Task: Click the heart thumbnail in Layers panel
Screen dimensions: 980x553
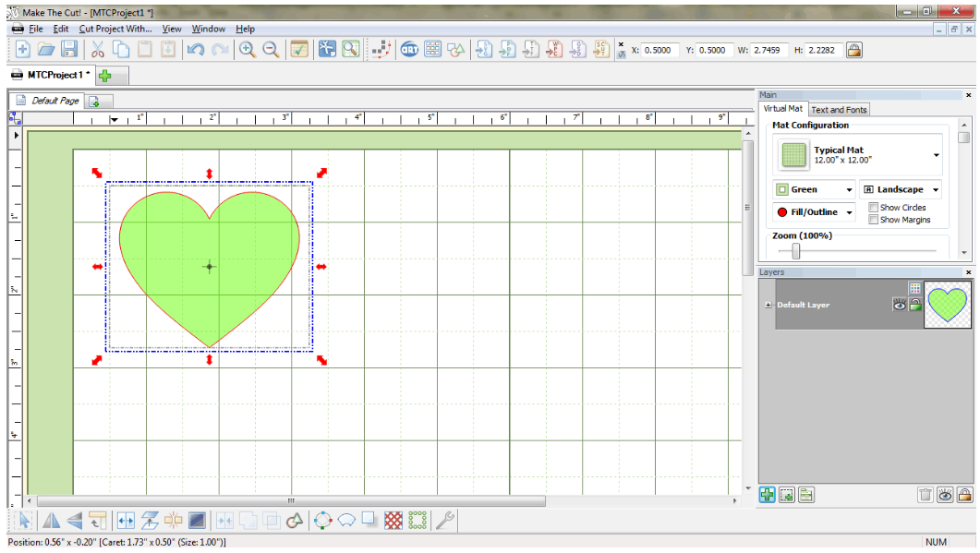Action: [948, 305]
